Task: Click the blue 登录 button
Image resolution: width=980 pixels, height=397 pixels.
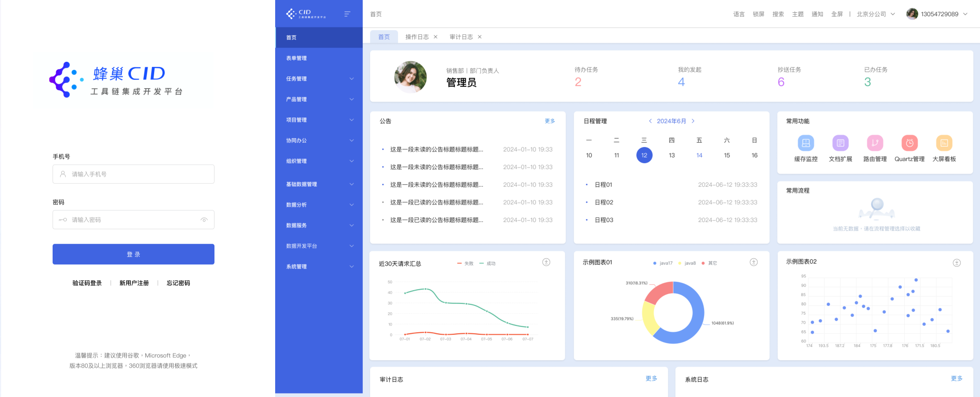Action: [133, 254]
